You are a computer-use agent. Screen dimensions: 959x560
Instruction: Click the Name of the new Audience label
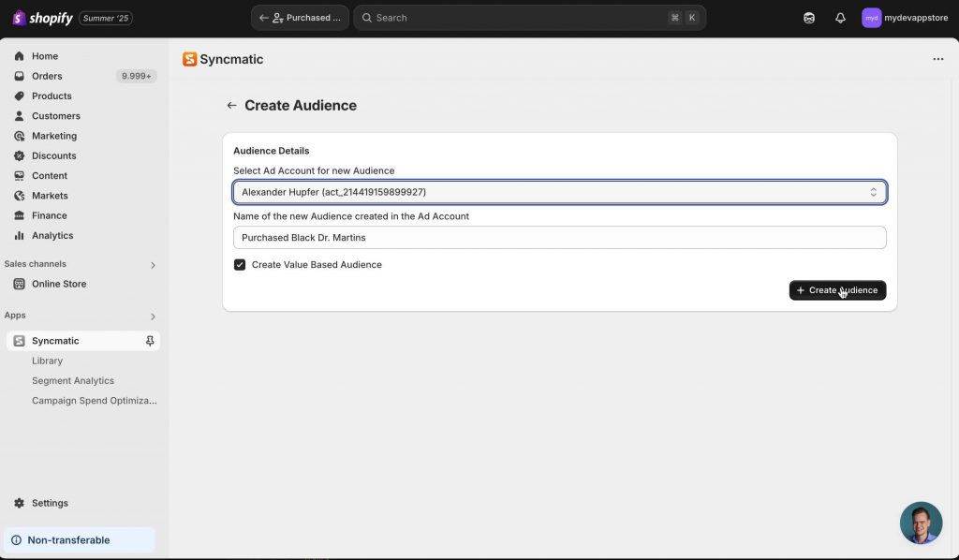coord(351,216)
